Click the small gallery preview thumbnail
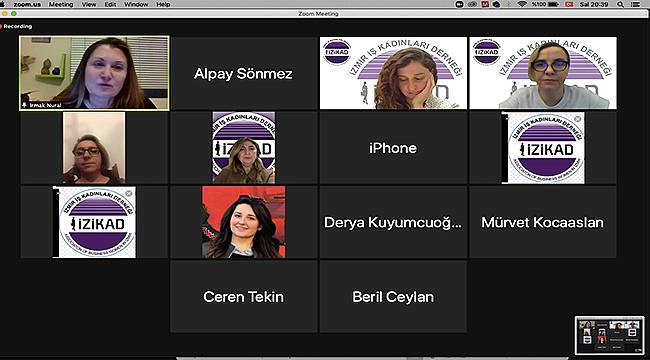The width and height of the screenshot is (650, 360). [x=610, y=335]
